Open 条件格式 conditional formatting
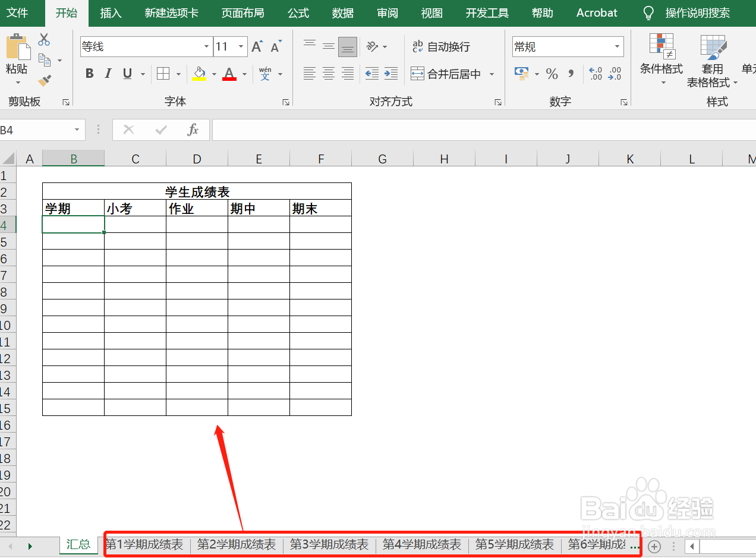Image resolution: width=756 pixels, height=558 pixels. point(661,59)
